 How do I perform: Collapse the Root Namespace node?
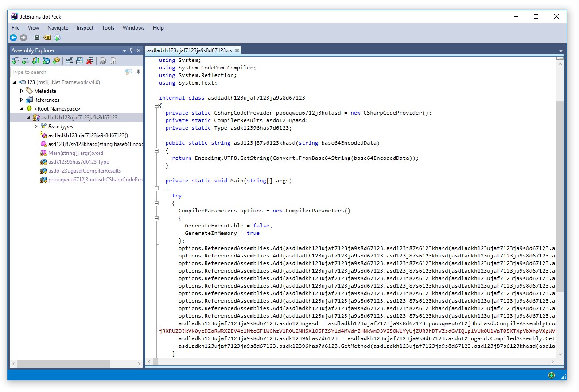[22, 109]
